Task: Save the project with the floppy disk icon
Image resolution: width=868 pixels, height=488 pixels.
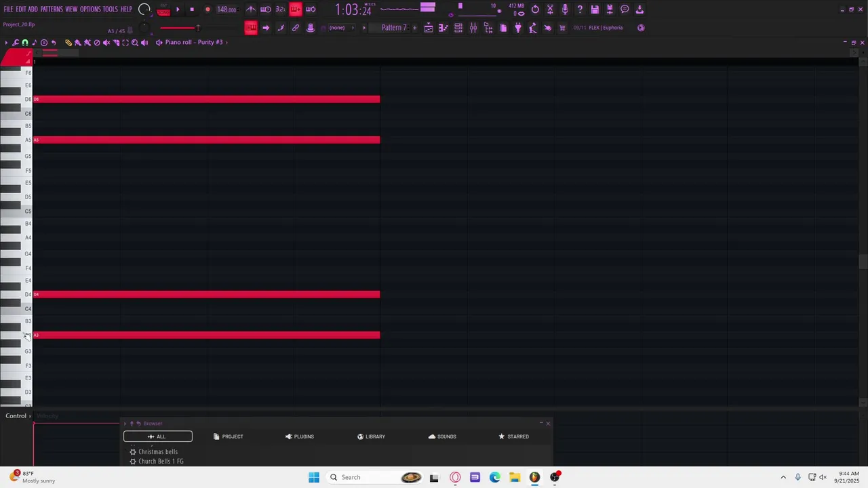Action: (595, 9)
